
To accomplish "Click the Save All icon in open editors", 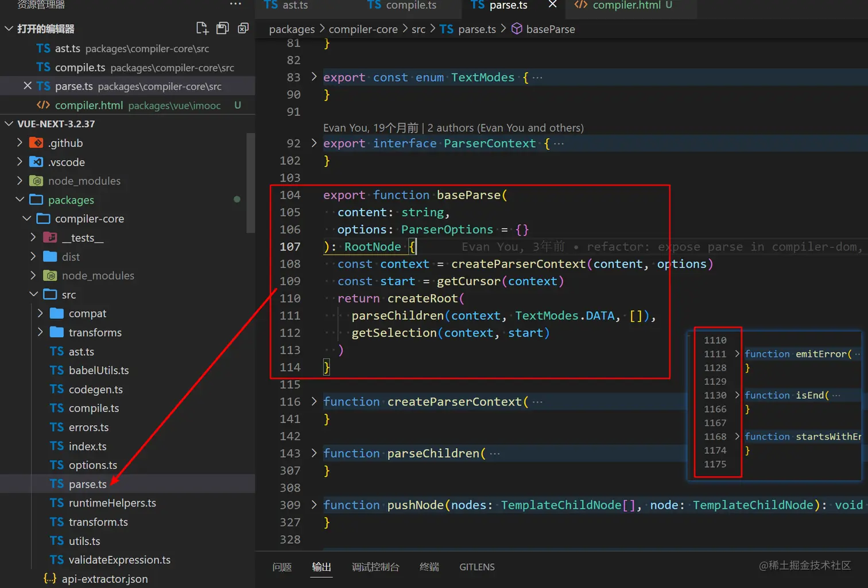I will point(223,28).
